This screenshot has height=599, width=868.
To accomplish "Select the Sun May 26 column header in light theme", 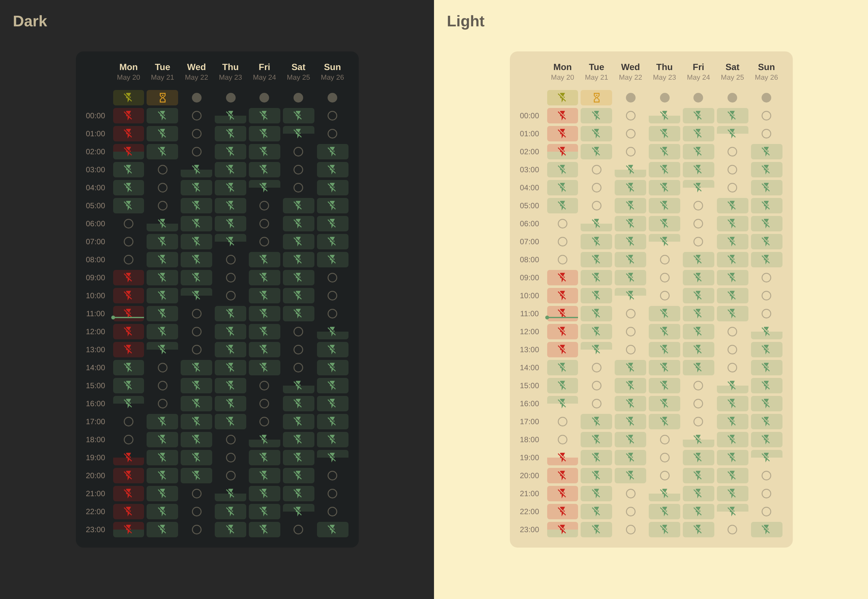I will 766,71.
